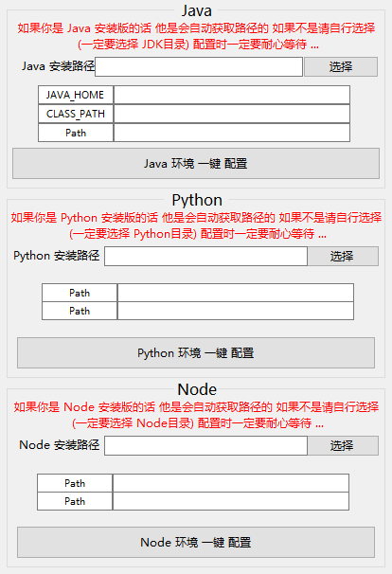Click the JAVA_HOME label cell
Screen dimensions: 392x574
point(76,95)
